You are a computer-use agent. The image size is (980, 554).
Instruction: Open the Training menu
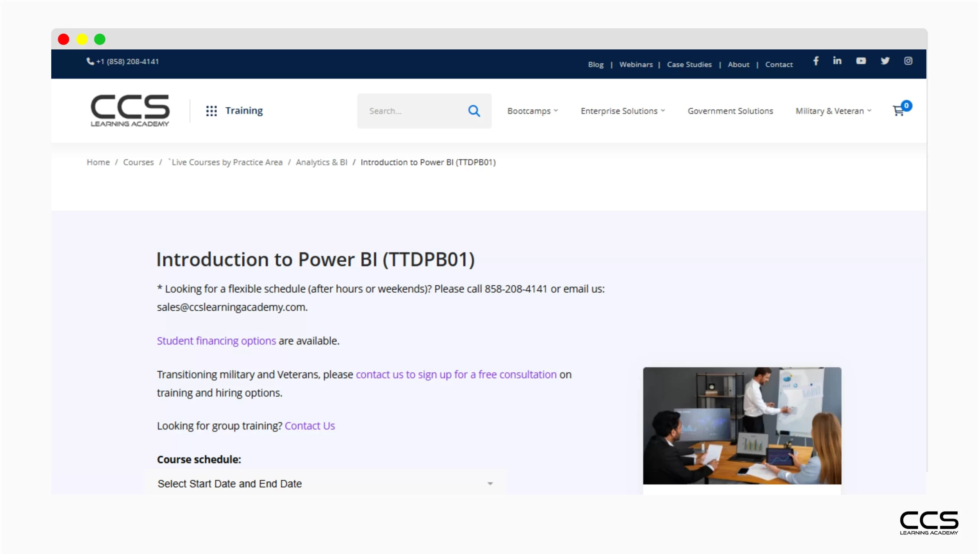[244, 110]
